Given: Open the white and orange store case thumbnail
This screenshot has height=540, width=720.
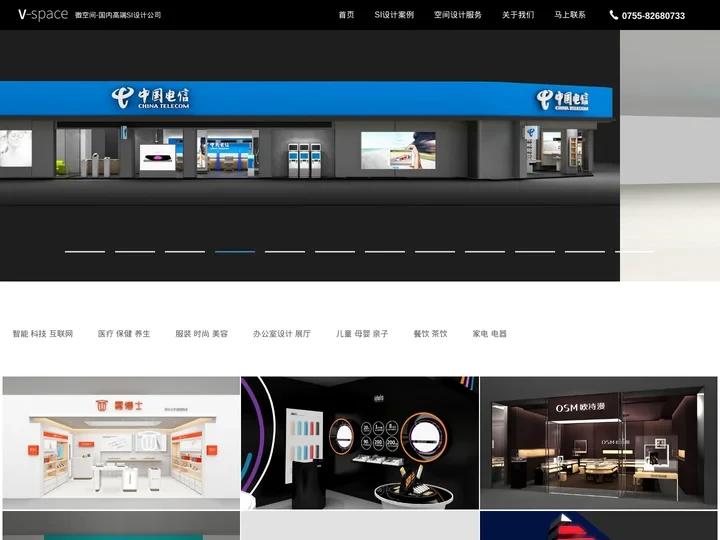Looking at the screenshot, I should (x=121, y=443).
